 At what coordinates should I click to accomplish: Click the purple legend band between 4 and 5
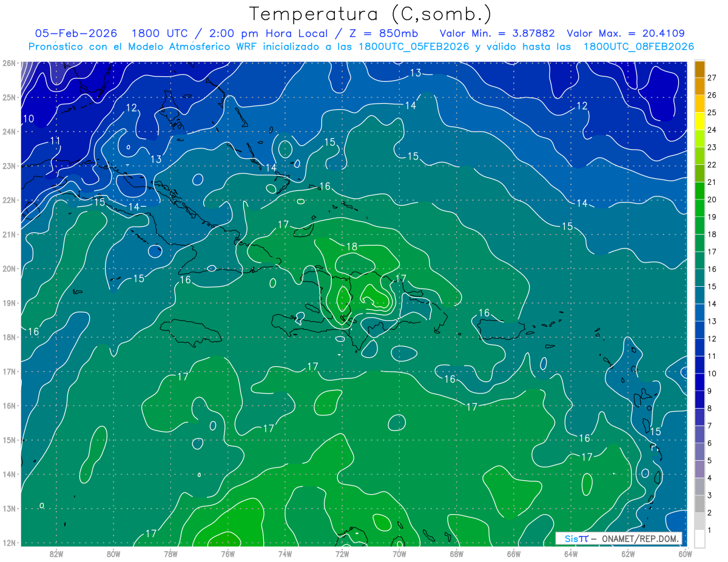click(699, 469)
